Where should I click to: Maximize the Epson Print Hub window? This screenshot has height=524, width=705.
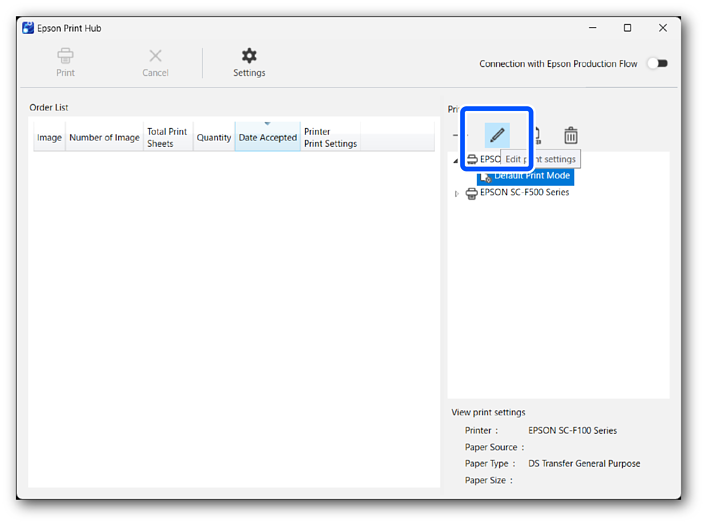[627, 28]
